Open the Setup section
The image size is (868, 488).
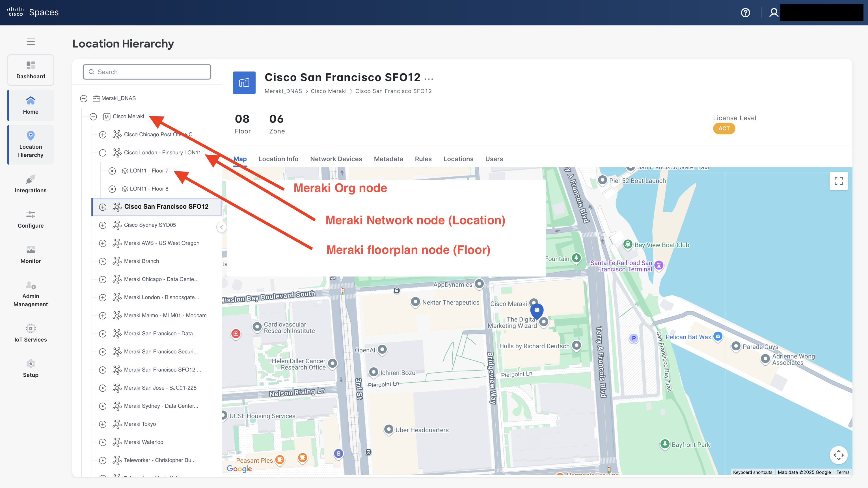pos(30,368)
